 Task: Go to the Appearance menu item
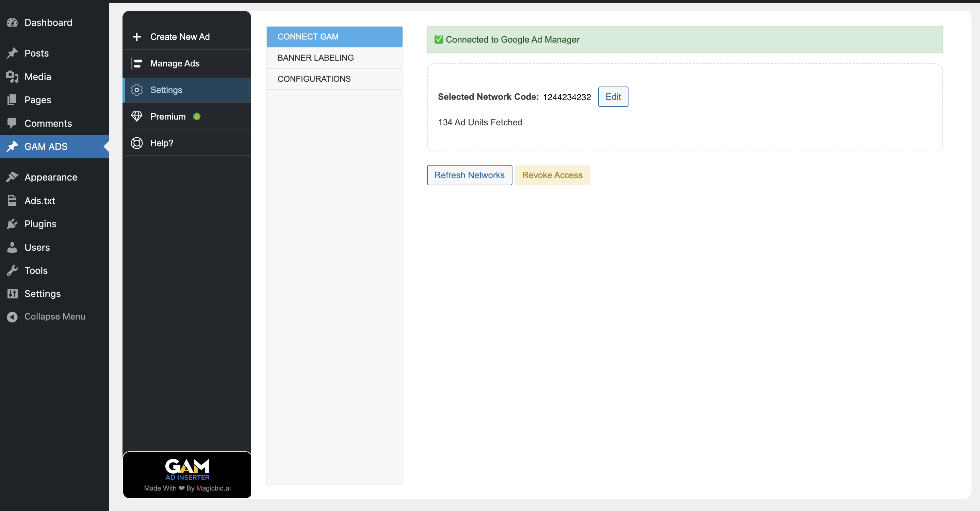(x=51, y=177)
